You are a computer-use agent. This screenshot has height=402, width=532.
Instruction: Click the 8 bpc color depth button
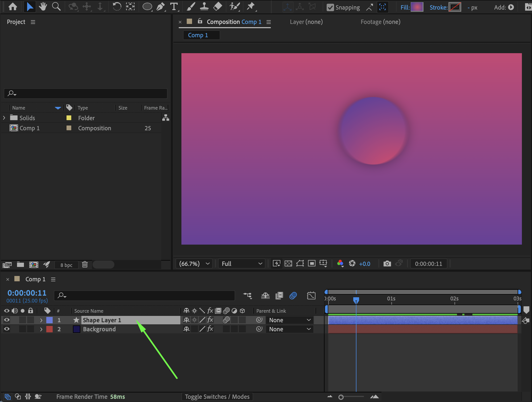(66, 265)
